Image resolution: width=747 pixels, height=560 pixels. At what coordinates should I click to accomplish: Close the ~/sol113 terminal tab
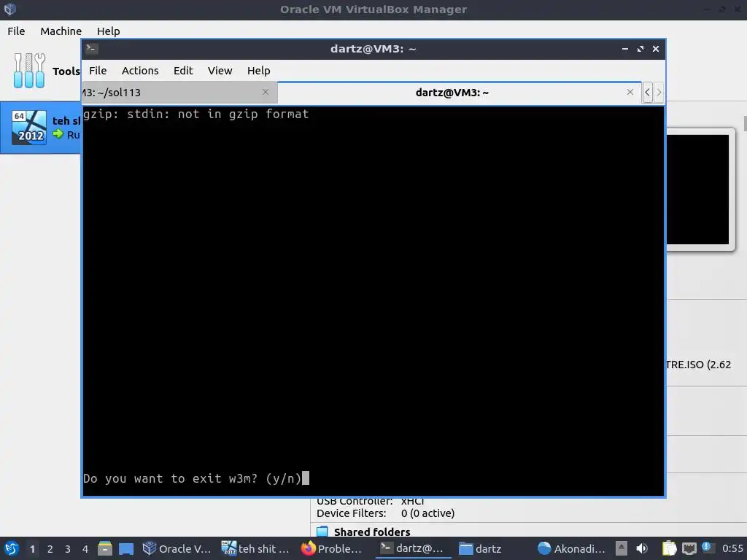tap(266, 92)
